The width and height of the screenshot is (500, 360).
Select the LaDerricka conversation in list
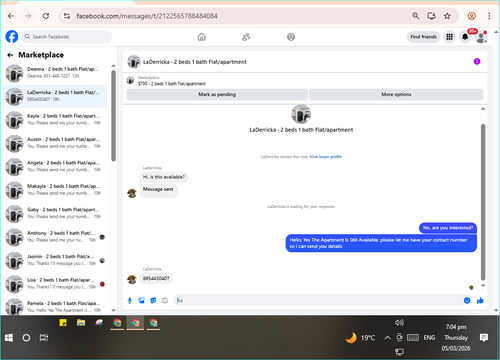(x=55, y=96)
